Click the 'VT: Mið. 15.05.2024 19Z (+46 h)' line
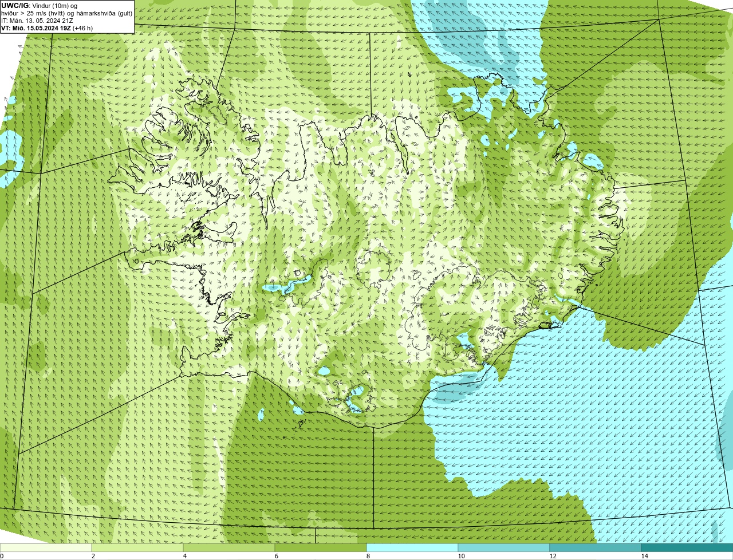Viewport: 733px width, 560px height. (x=47, y=27)
